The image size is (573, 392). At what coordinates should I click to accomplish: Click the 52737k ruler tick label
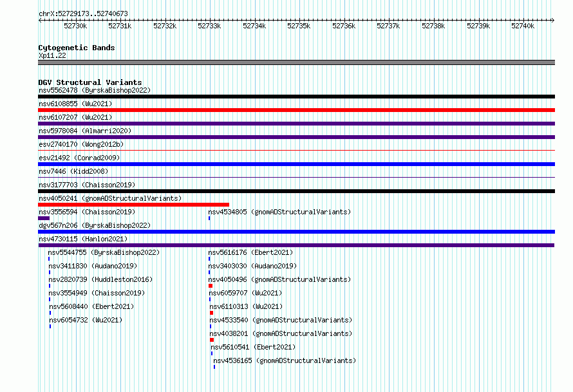[388, 26]
